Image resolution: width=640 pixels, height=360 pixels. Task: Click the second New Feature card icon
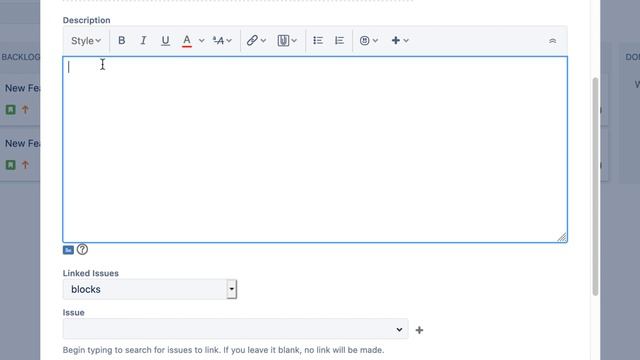[11, 164]
